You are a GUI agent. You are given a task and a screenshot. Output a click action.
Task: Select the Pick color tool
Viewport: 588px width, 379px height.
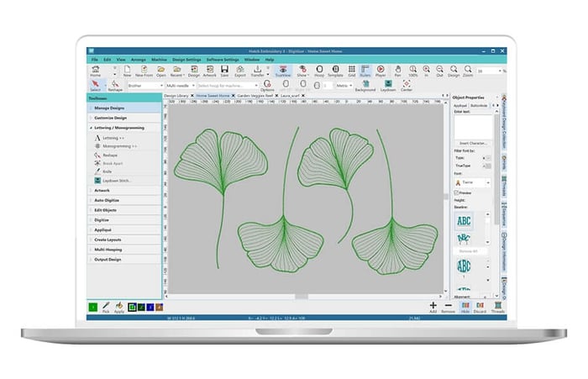[x=106, y=306]
